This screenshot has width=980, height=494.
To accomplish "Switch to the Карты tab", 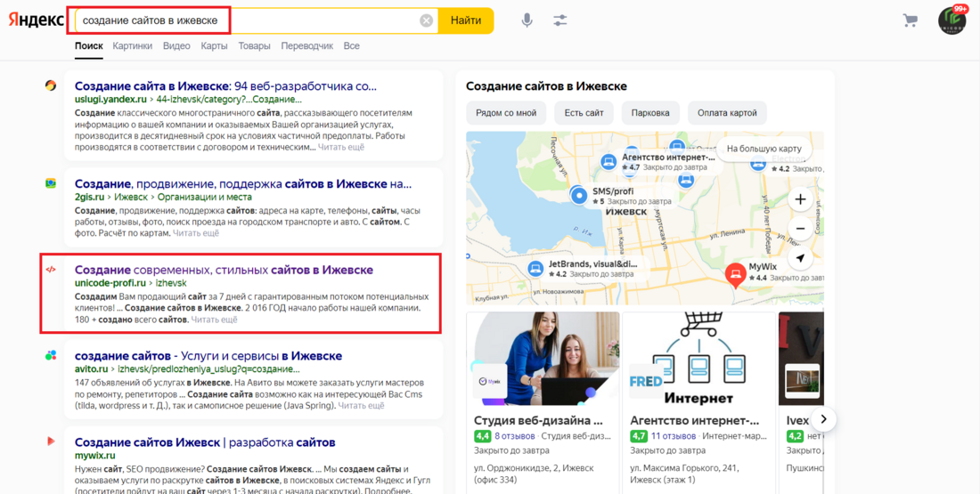I will point(214,46).
